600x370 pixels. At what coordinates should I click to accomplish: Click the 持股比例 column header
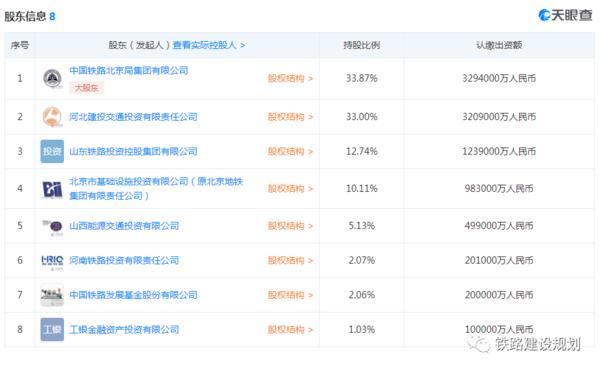click(x=362, y=45)
